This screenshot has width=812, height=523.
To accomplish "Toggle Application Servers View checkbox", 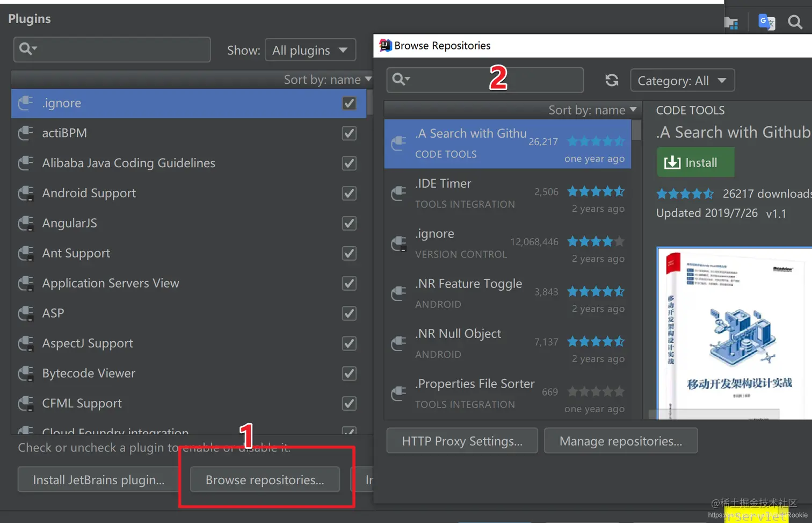I will 349,283.
